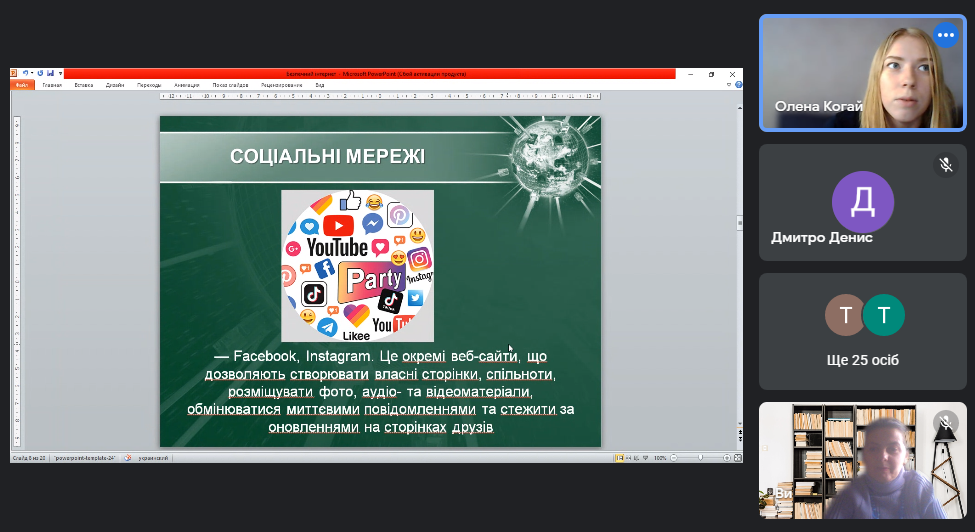
Task: Open more options on Олена Когай's video tile
Action: (x=945, y=35)
